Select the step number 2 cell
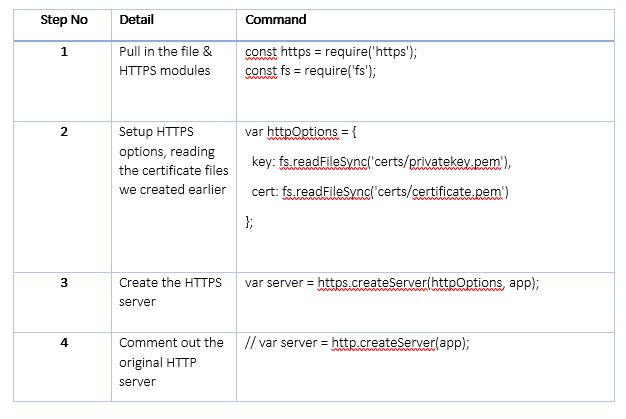The height and width of the screenshot is (419, 626). click(x=64, y=131)
